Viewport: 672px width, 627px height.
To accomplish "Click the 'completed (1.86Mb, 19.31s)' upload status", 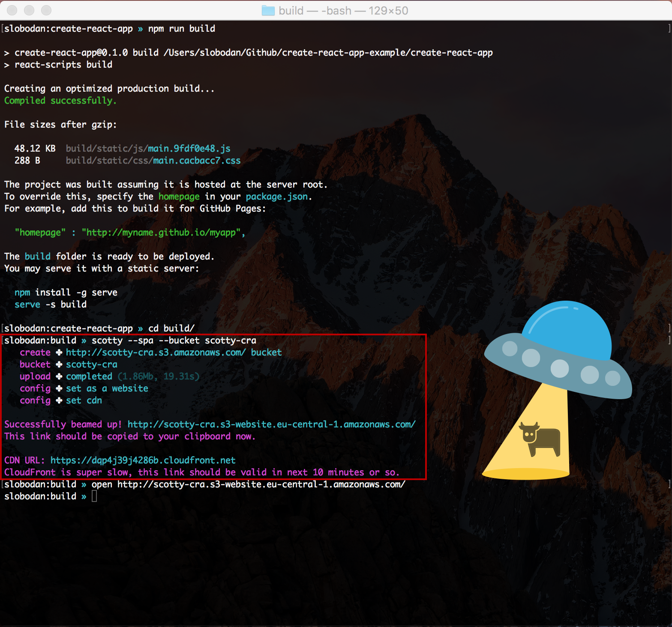I will click(x=133, y=376).
